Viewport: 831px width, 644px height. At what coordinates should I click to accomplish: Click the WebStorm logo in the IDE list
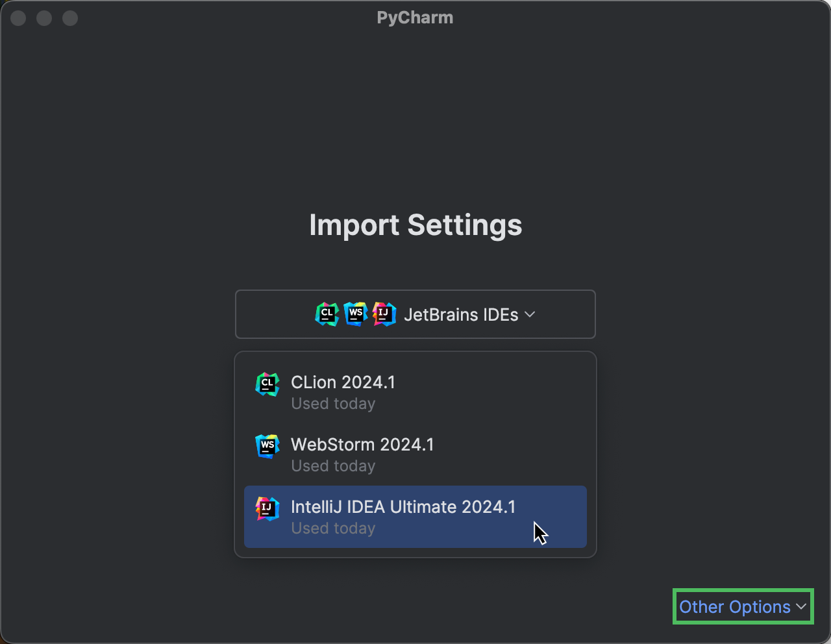click(267, 447)
